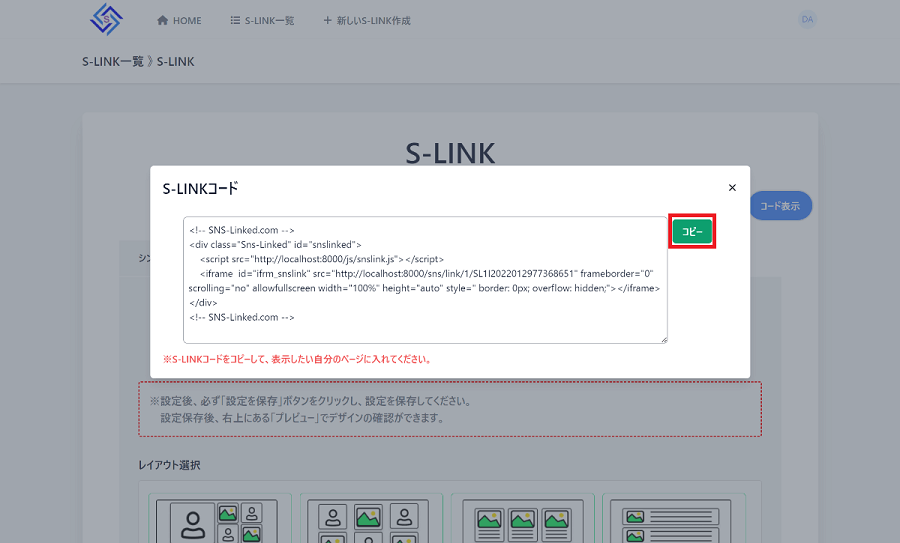Click inside the S-LINK embed code textarea
This screenshot has width=900, height=543.
(x=425, y=280)
